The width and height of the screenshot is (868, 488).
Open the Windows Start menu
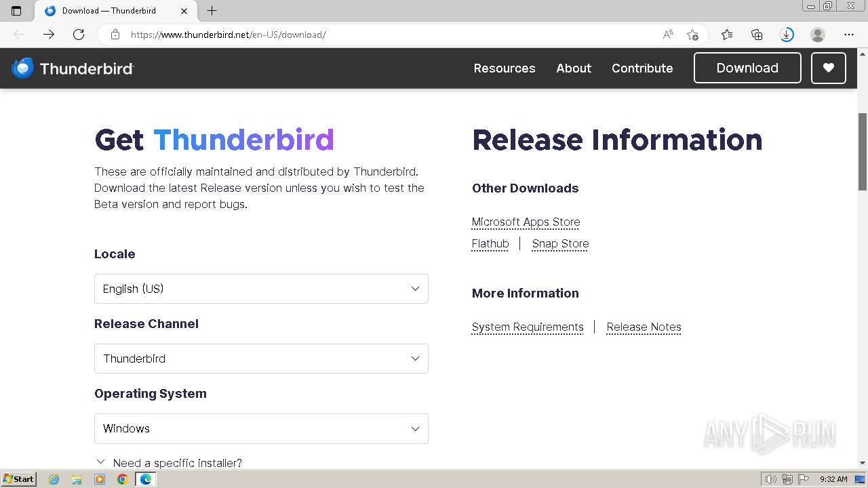click(x=18, y=479)
